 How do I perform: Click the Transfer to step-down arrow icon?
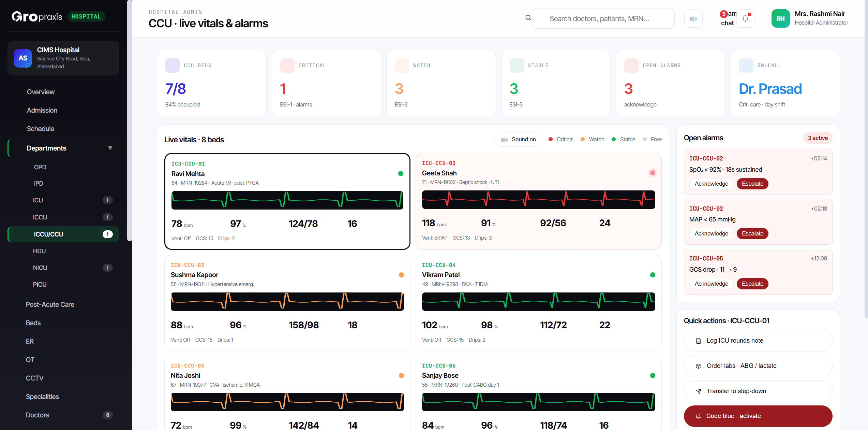pyautogui.click(x=699, y=391)
